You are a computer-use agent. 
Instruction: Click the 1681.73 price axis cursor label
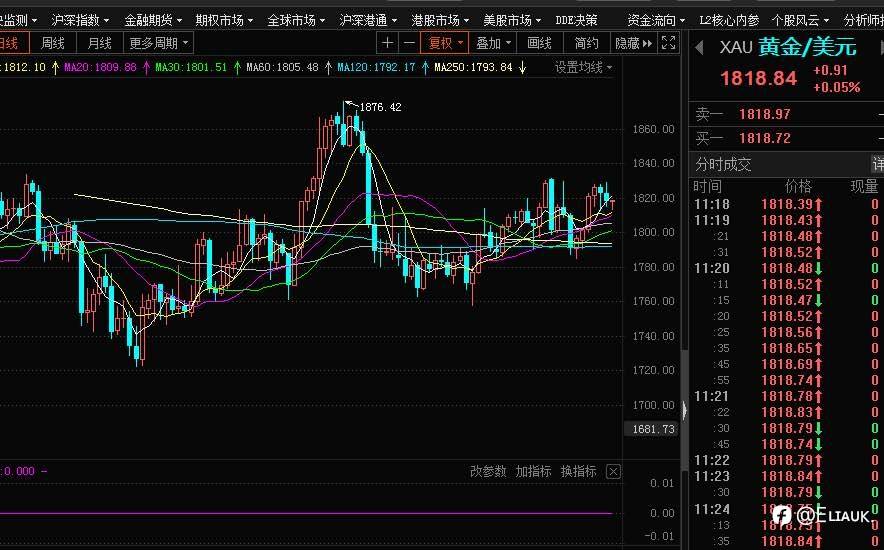[653, 429]
